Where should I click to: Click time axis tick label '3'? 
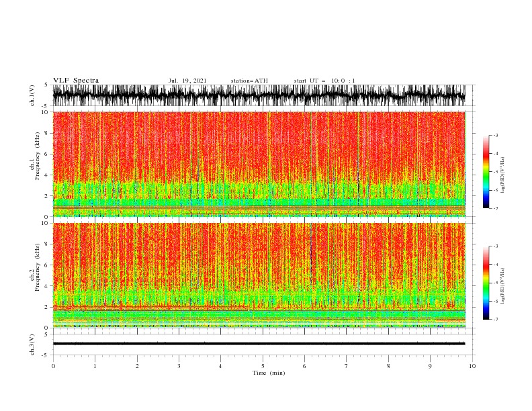coord(179,366)
